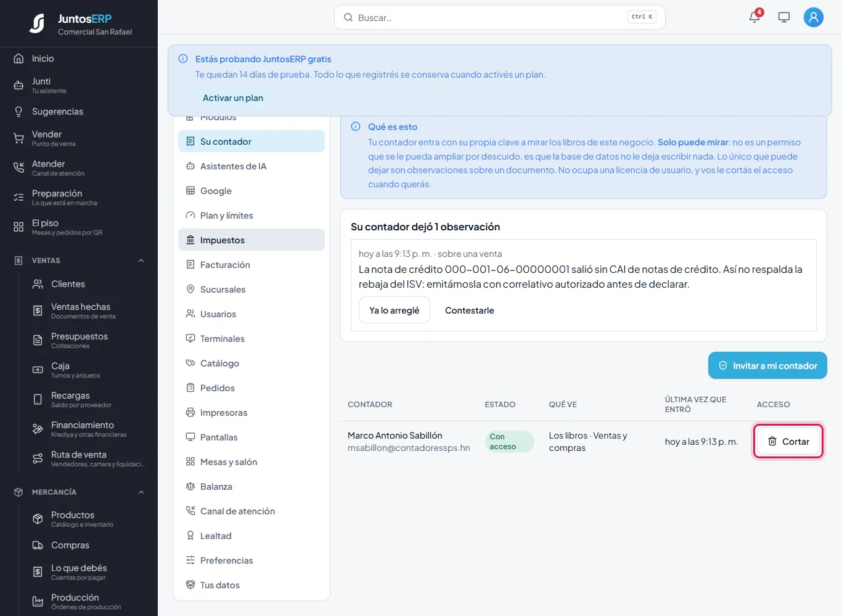This screenshot has width=842, height=616.
Task: Open the user profile avatar
Action: [814, 17]
